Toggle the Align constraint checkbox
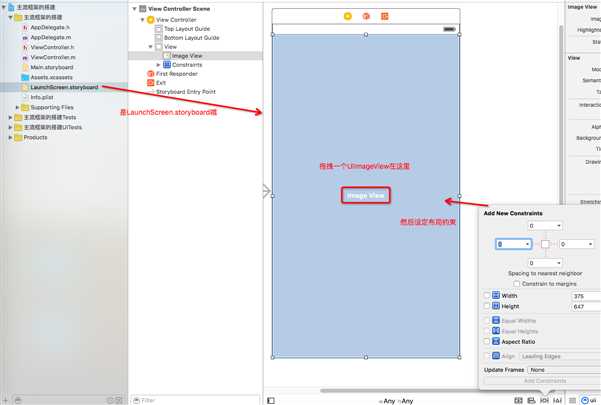 point(487,356)
